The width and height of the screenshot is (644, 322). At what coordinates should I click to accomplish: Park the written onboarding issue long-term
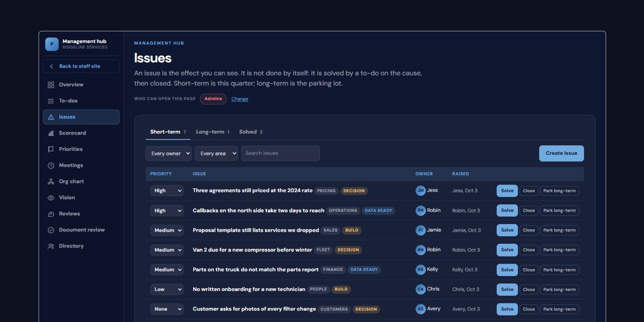tap(559, 289)
